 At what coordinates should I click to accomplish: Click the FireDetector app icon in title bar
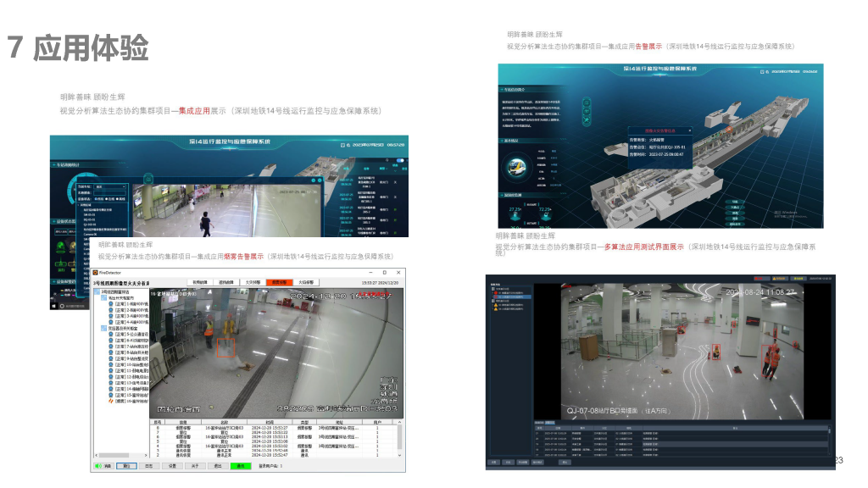96,273
